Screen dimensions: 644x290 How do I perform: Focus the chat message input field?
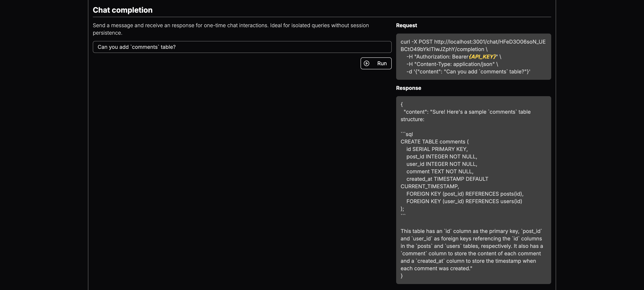click(242, 47)
